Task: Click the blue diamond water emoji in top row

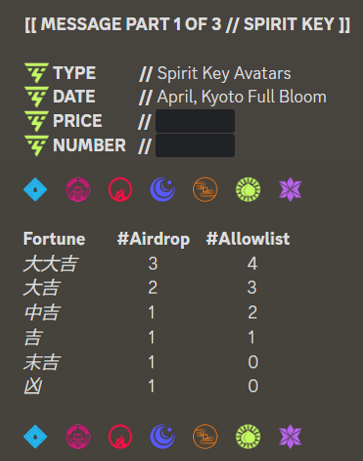Action: coord(35,189)
